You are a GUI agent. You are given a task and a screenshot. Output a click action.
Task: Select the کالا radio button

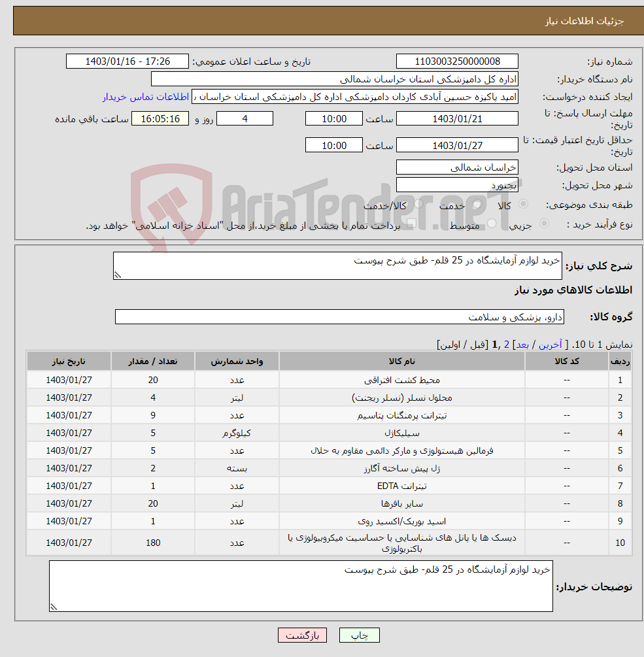point(523,204)
